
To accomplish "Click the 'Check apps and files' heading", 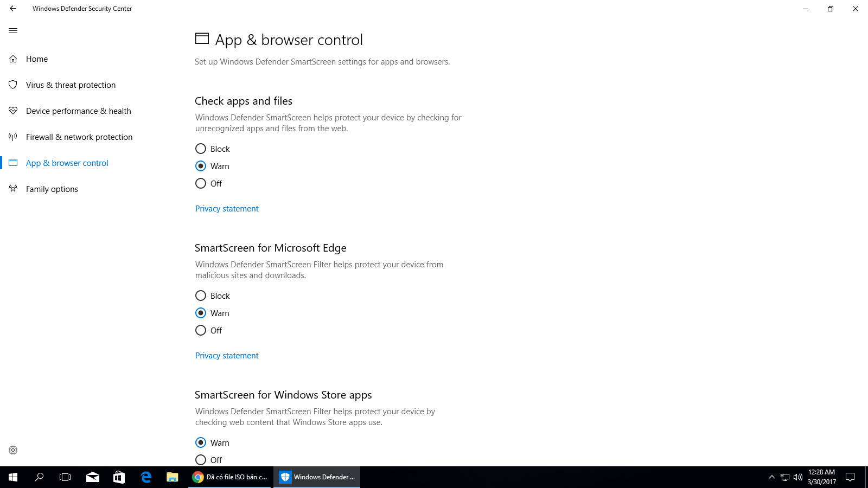I will (244, 101).
